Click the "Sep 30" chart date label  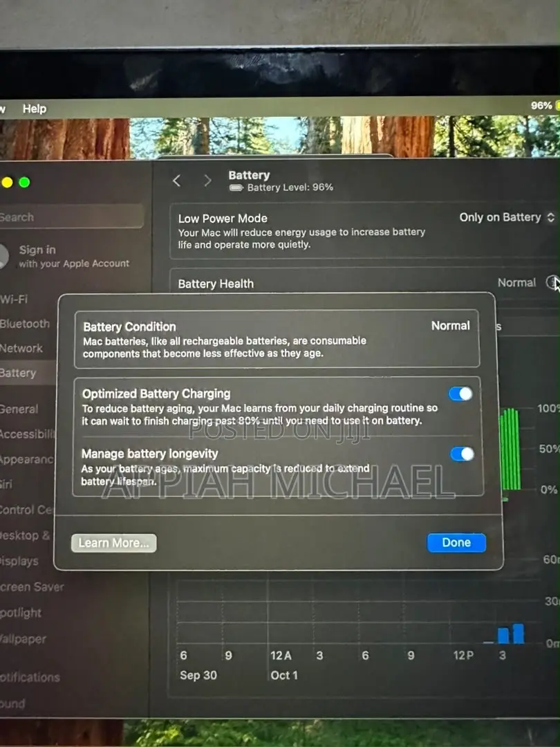click(198, 676)
